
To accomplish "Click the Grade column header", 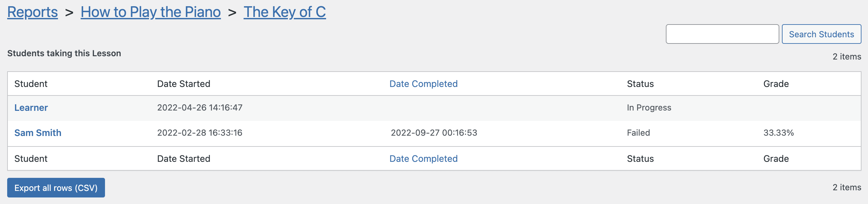I will pyautogui.click(x=776, y=84).
